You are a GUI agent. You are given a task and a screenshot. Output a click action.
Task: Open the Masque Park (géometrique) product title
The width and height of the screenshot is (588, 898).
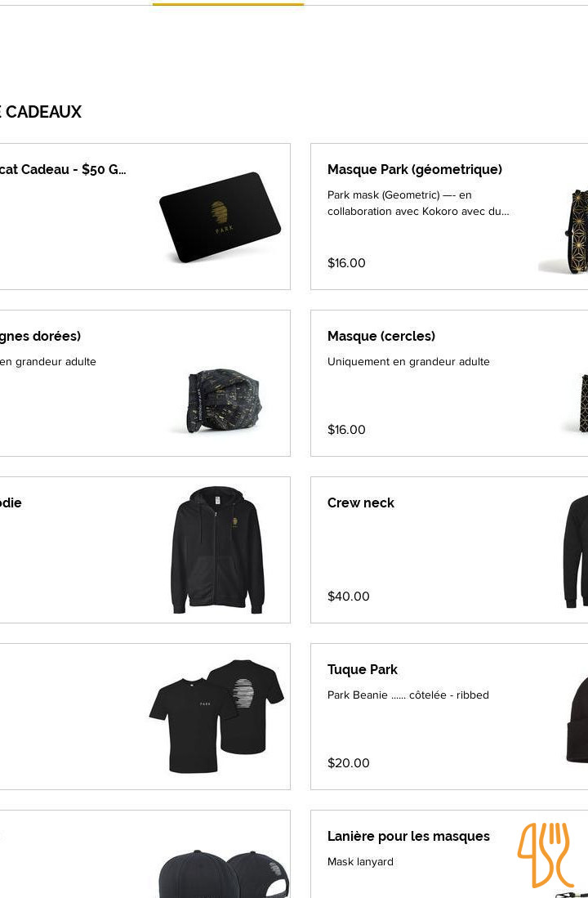pyautogui.click(x=414, y=170)
